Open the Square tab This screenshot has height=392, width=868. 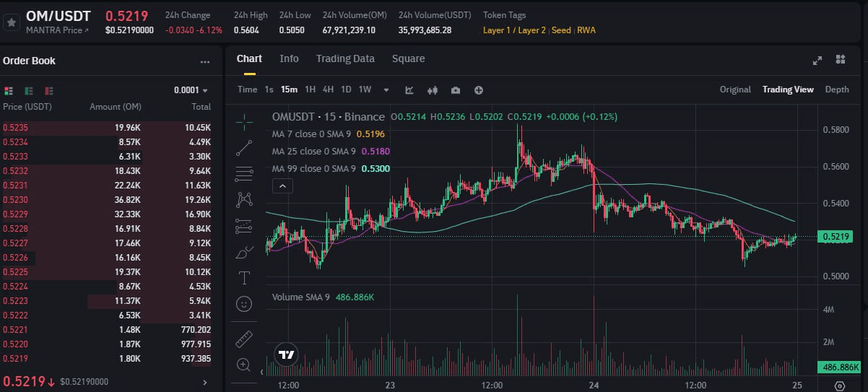coord(408,58)
